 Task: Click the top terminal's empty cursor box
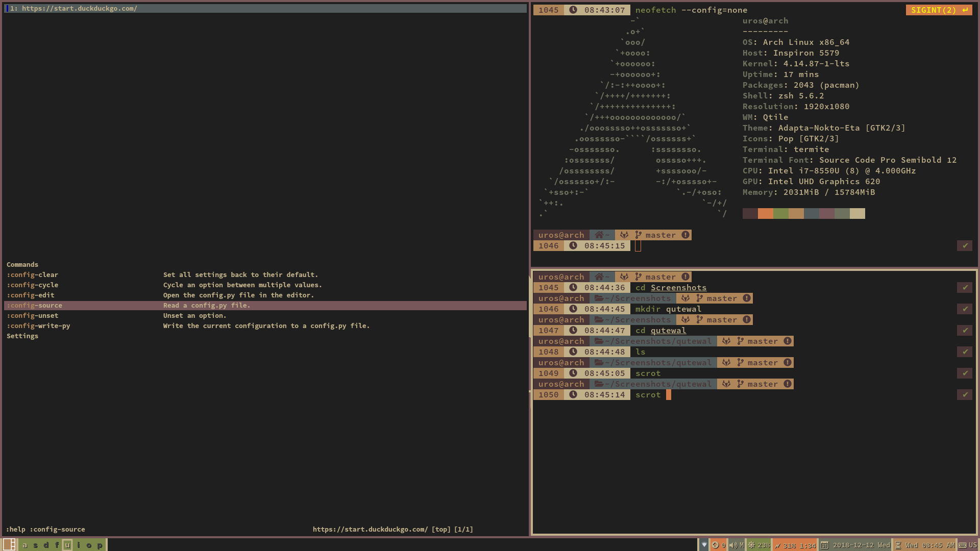pos(638,245)
